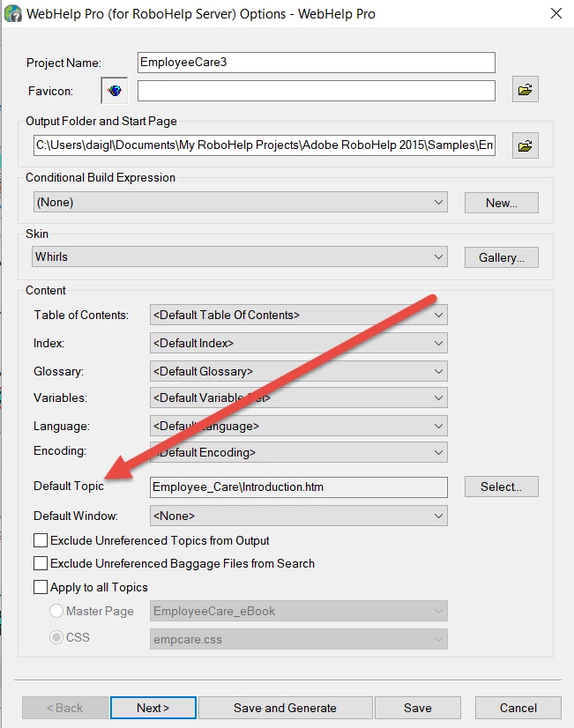Click New... build expression button
This screenshot has width=574, height=728.
(502, 203)
